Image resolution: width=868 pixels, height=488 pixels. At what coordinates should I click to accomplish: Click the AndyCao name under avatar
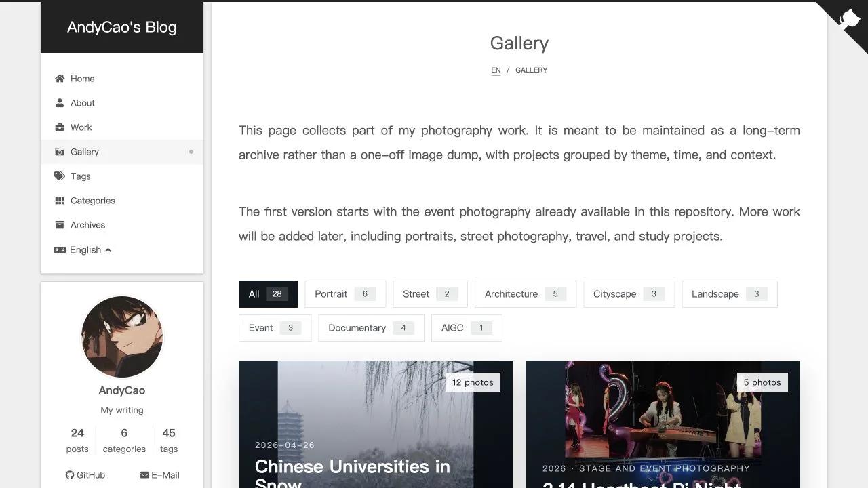tap(122, 390)
